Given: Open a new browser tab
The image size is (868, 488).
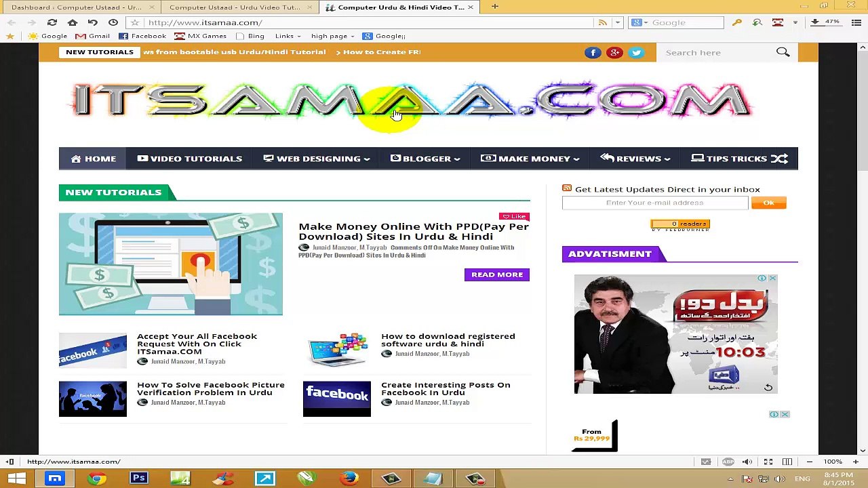Looking at the screenshot, I should 495,7.
